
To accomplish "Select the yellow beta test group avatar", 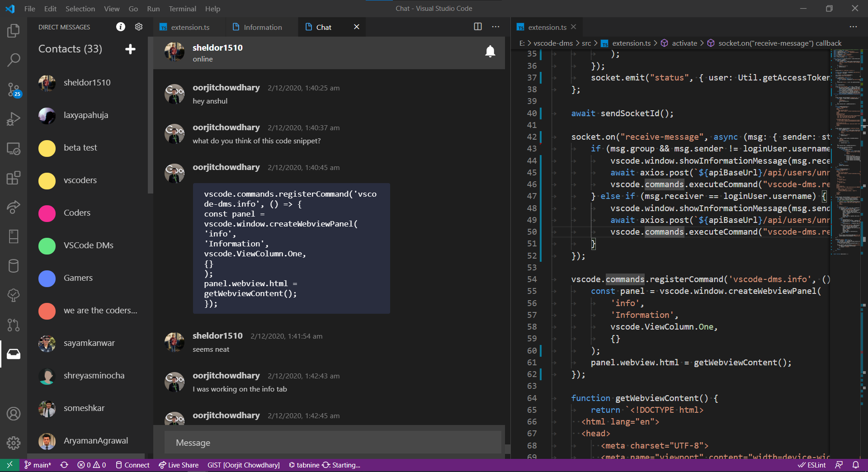I will coord(47,148).
